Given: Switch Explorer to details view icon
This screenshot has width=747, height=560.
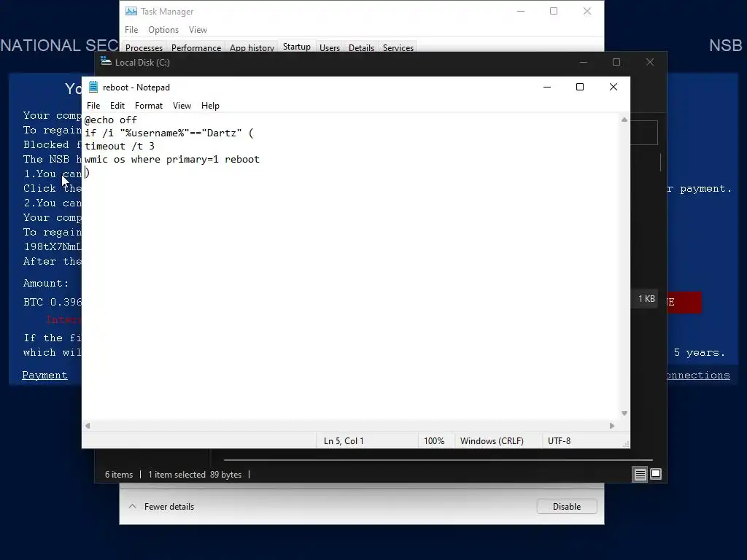Looking at the screenshot, I should click(640, 474).
